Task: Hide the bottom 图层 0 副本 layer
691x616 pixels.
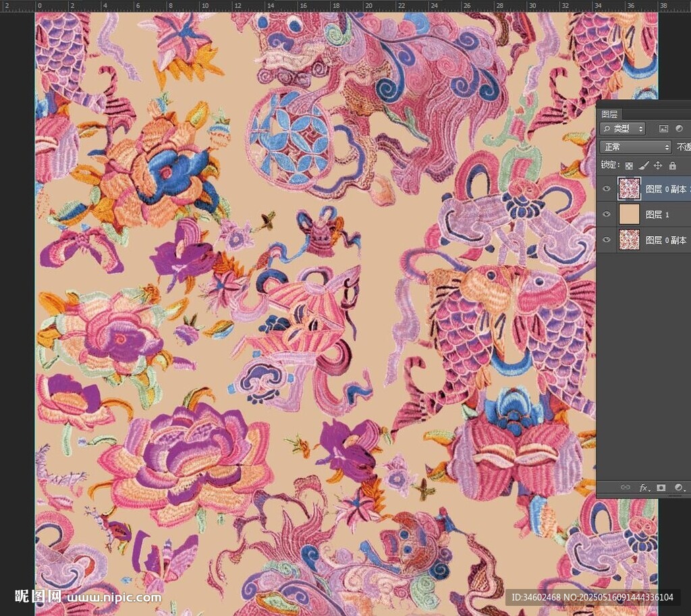Action: pos(607,240)
